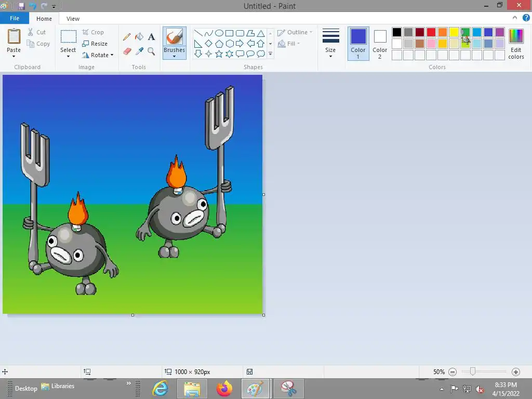Viewport: 532px width, 399px height.
Task: Open Customize Quick Access Toolbar arrow
Action: point(54,6)
